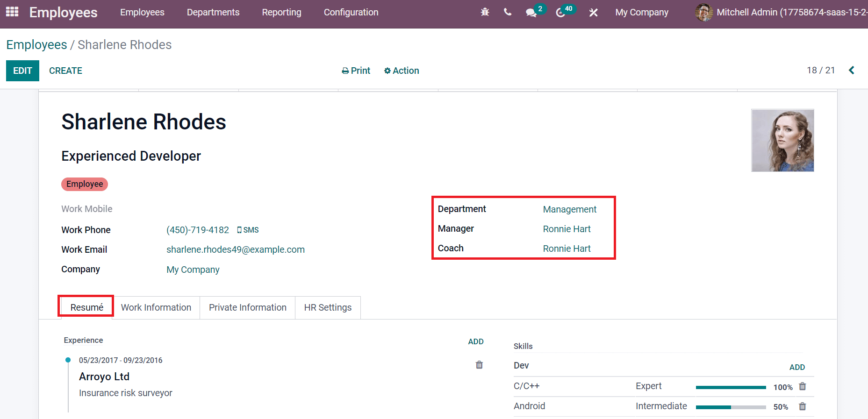
Task: Delete the C/C++ skill
Action: (803, 386)
